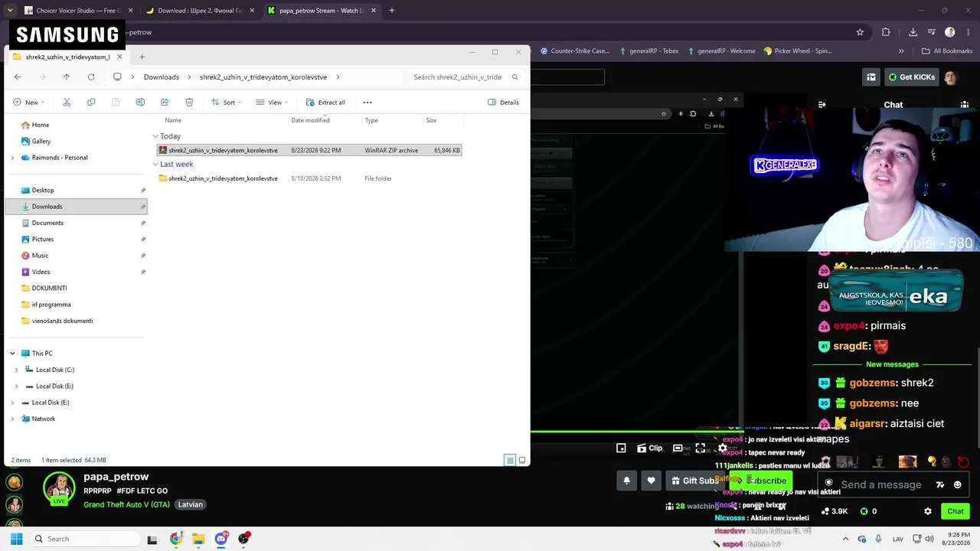The image size is (980, 551).
Task: Toggle mini-player mode on the stream
Action: (x=621, y=448)
